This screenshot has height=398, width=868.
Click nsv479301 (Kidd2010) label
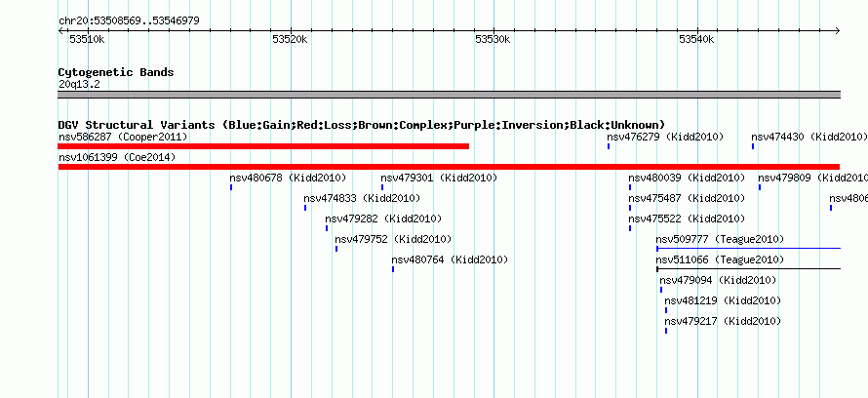click(x=439, y=178)
